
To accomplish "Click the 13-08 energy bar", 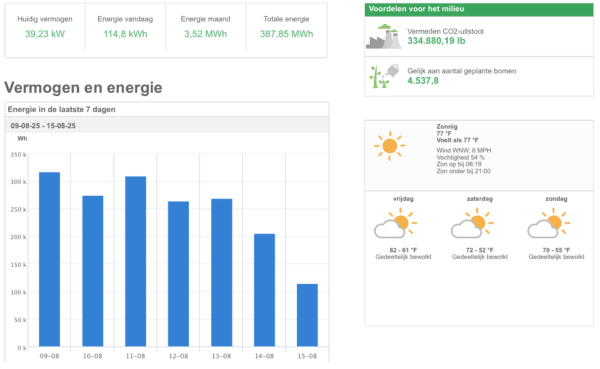I will (222, 273).
